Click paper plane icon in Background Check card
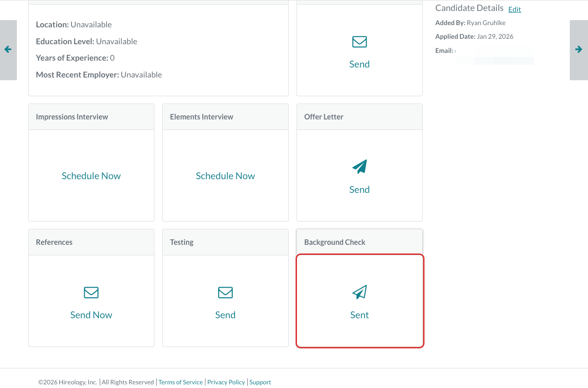Screen dimensions: 588x388 pos(359,292)
